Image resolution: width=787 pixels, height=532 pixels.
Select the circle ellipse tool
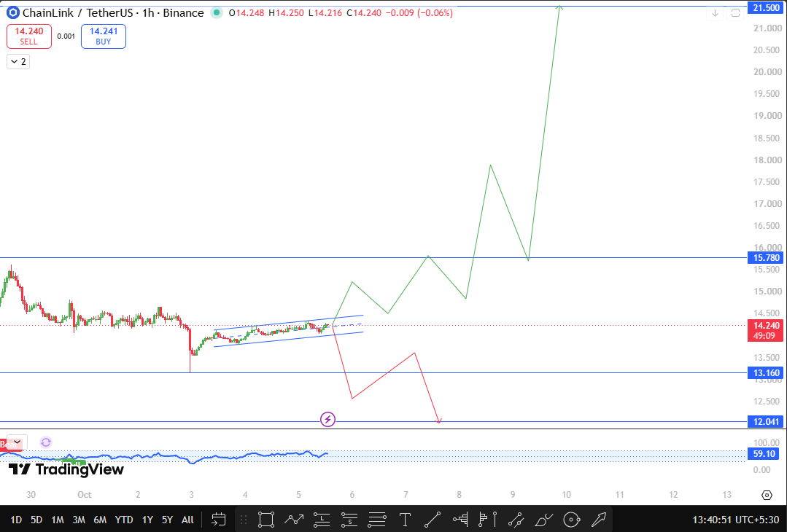(x=571, y=520)
